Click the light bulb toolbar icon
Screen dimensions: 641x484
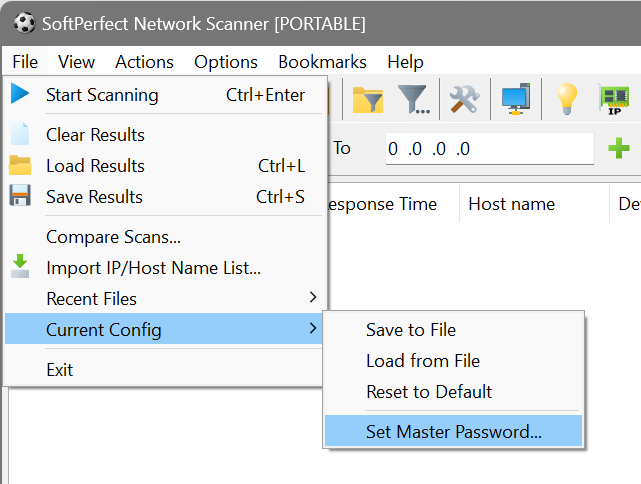click(x=567, y=99)
